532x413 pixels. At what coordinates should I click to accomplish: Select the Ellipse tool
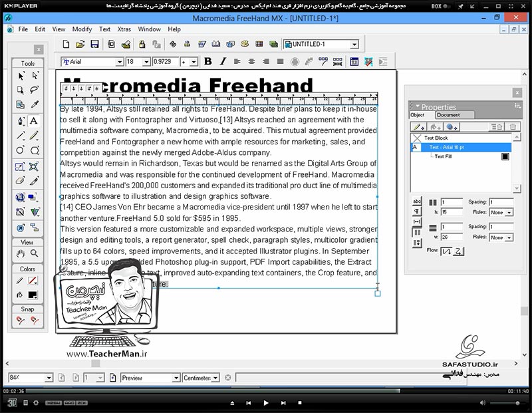21,150
